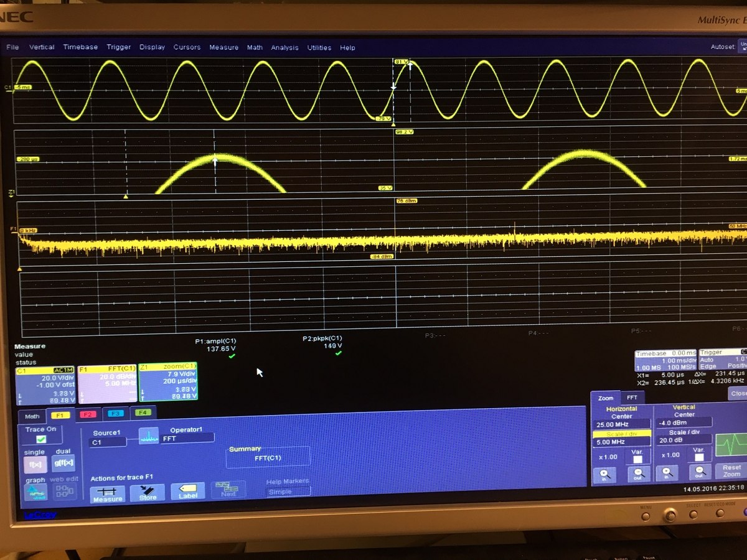The height and width of the screenshot is (560, 747).
Task: Toggle the vertical Var. checkbox
Action: (x=698, y=457)
